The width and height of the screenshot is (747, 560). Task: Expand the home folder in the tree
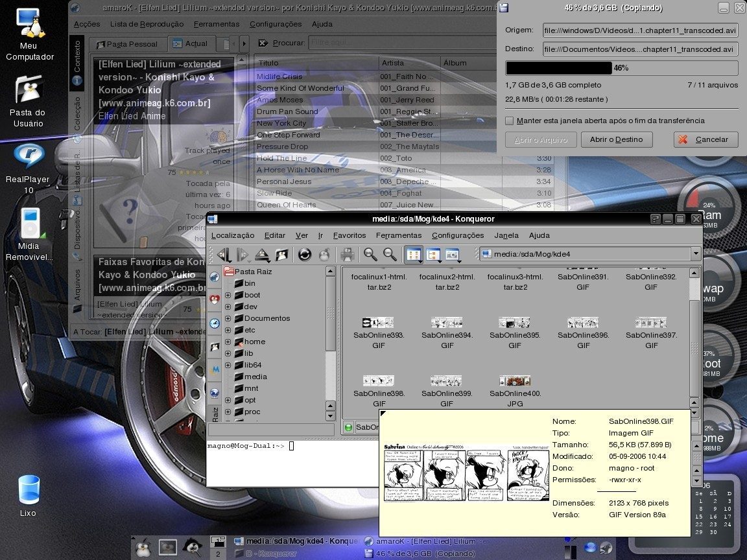click(228, 342)
